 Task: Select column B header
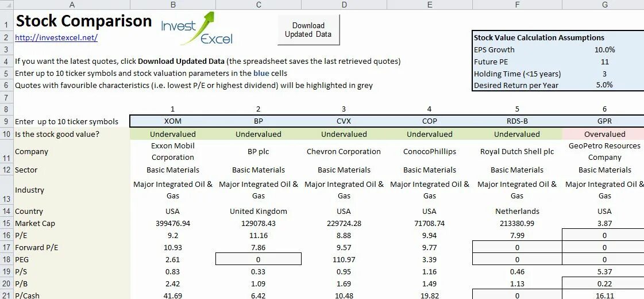tap(173, 5)
